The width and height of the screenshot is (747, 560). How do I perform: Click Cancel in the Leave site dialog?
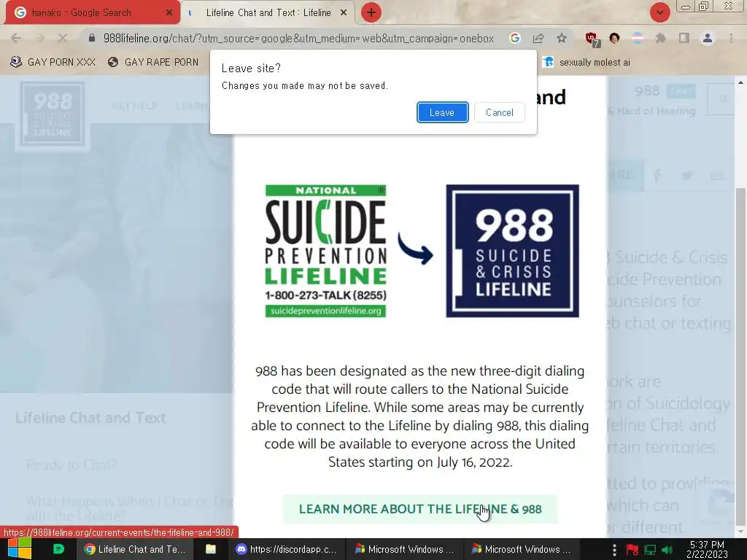coord(499,112)
